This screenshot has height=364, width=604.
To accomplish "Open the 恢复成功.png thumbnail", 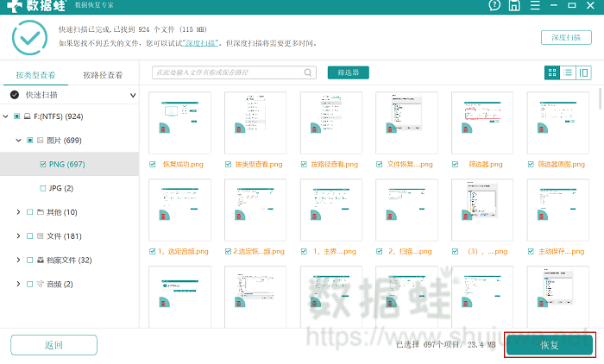I will click(x=179, y=122).
